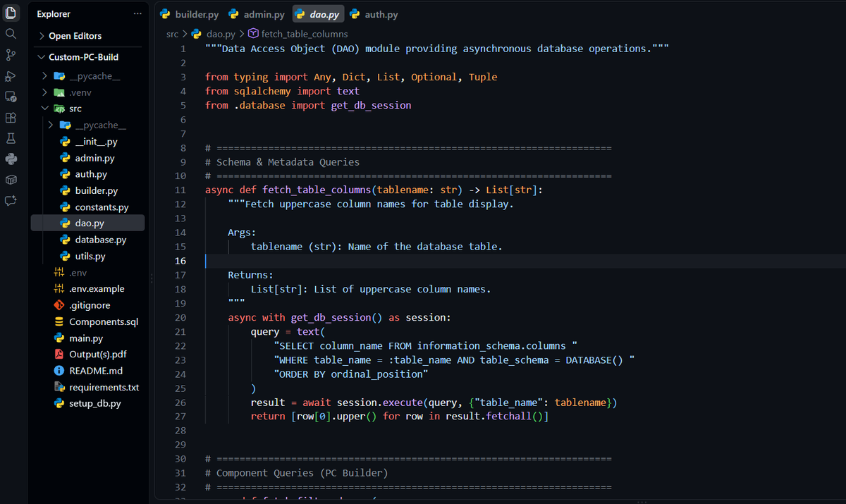This screenshot has width=846, height=504.
Task: Open Output(s).pdf file
Action: (x=88, y=355)
